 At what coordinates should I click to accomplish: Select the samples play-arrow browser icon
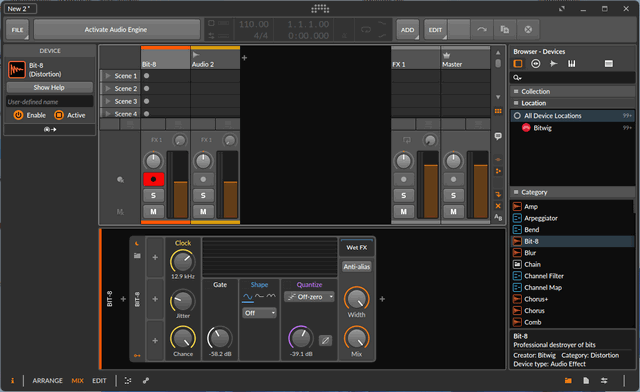(x=553, y=64)
